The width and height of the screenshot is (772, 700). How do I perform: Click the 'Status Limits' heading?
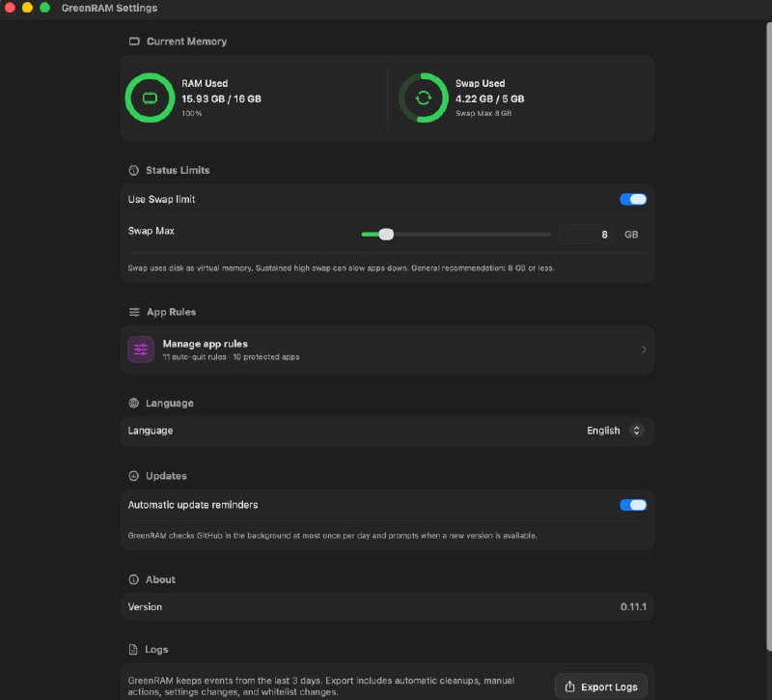coord(178,171)
